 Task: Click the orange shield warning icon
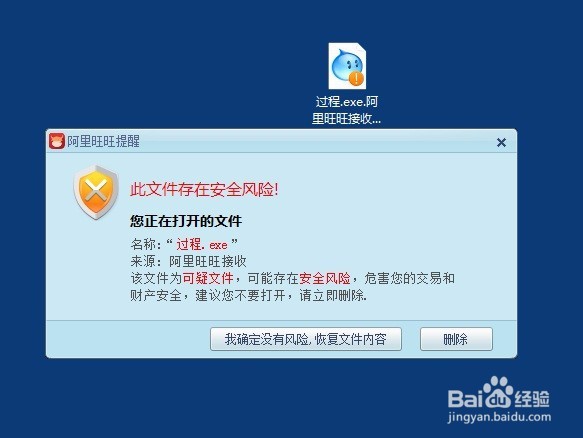pyautogui.click(x=96, y=192)
